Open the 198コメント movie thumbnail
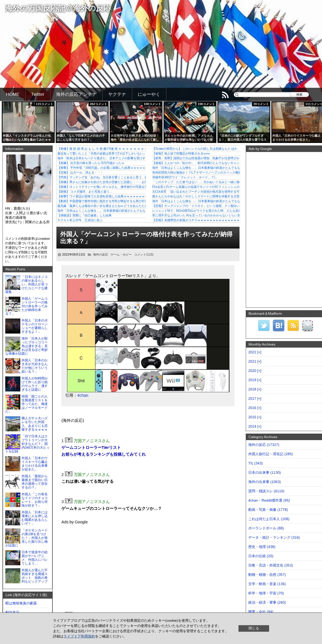Image resolution: width=322 pixels, height=644 pixels. pyautogui.click(x=190, y=122)
